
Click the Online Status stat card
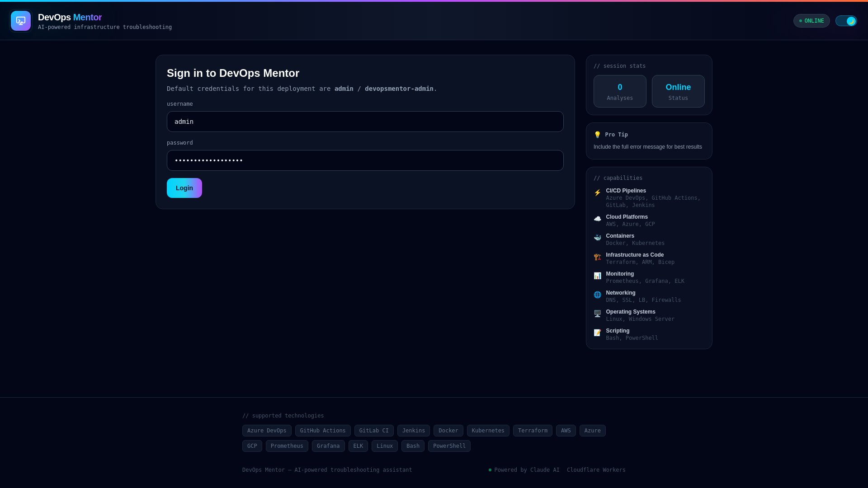point(678,91)
